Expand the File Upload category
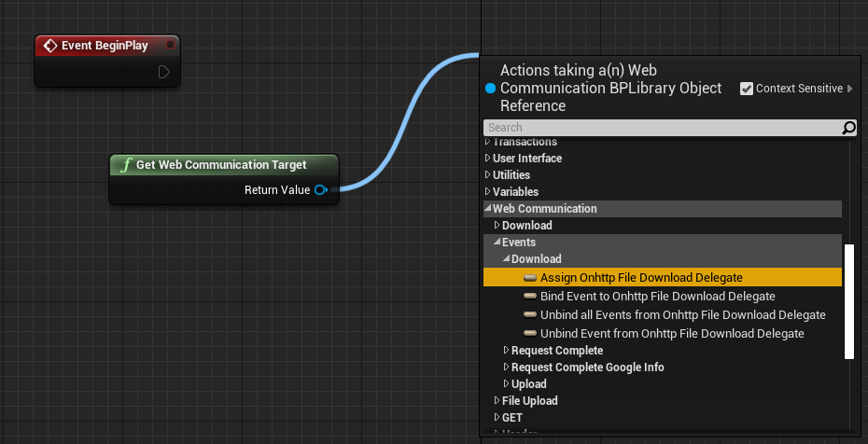Image resolution: width=868 pixels, height=444 pixels. (x=497, y=401)
